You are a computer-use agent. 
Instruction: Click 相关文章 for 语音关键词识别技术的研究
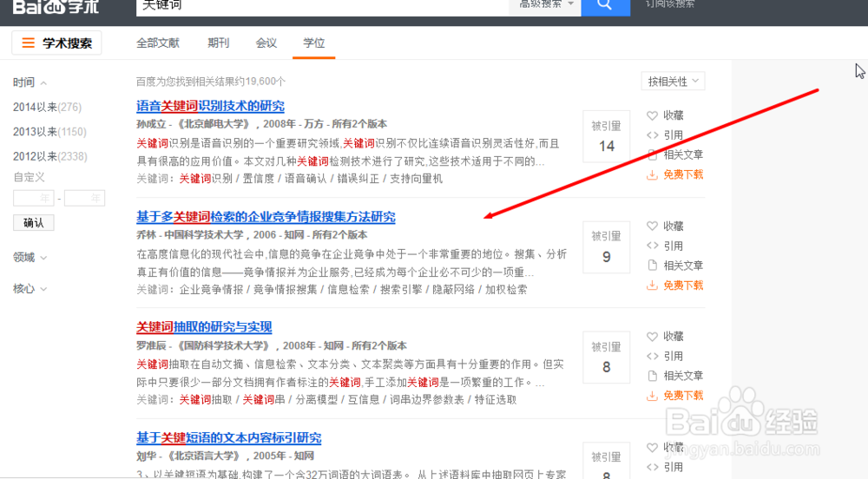tap(683, 154)
